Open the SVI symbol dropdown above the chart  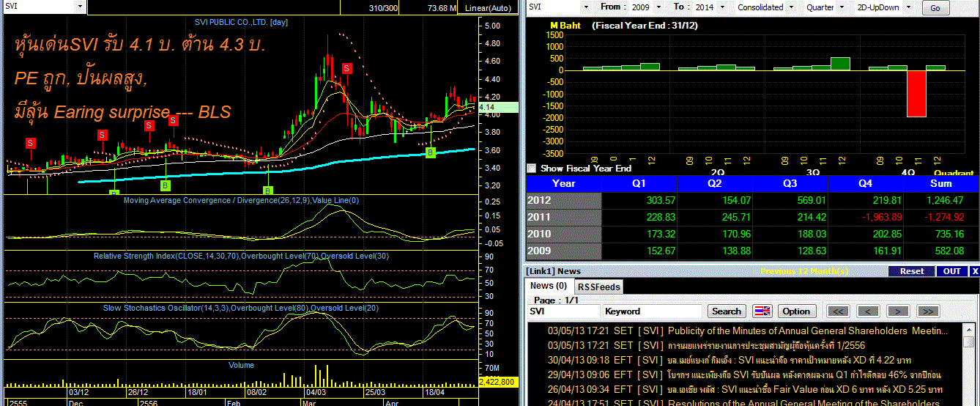click(x=80, y=7)
